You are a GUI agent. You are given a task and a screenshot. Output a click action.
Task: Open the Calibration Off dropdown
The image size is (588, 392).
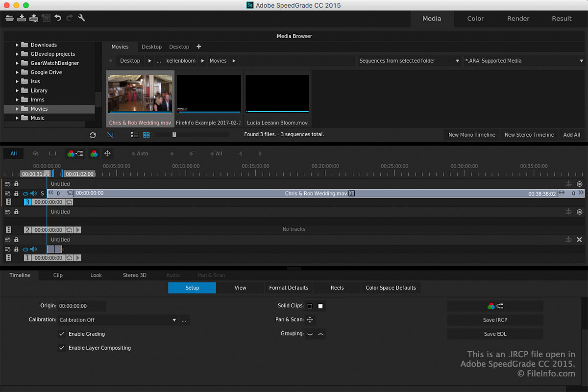point(118,320)
